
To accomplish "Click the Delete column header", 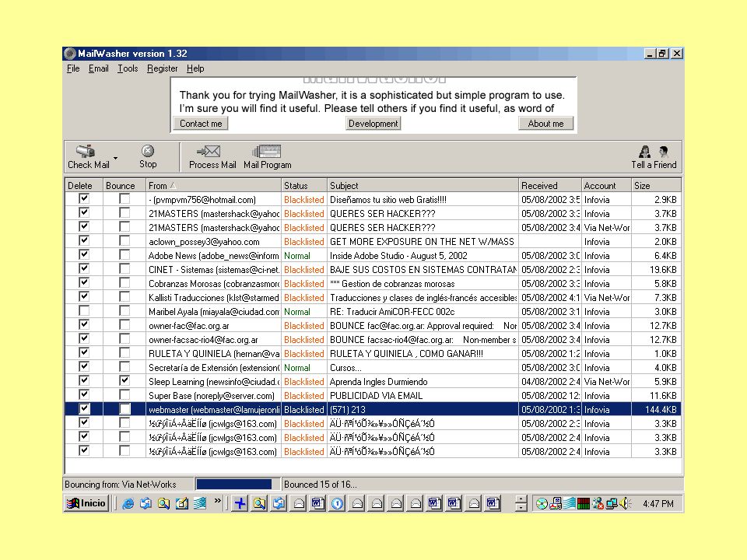I will [x=84, y=186].
